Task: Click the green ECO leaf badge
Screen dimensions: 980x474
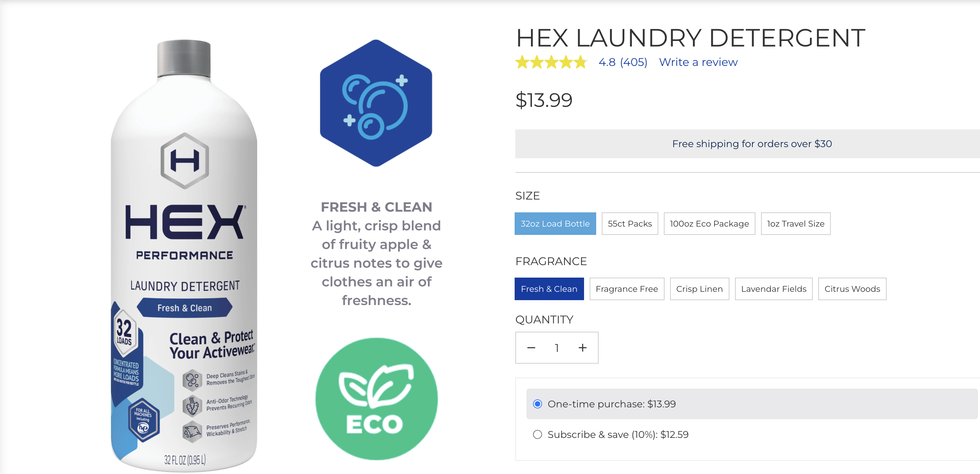Action: [x=376, y=399]
